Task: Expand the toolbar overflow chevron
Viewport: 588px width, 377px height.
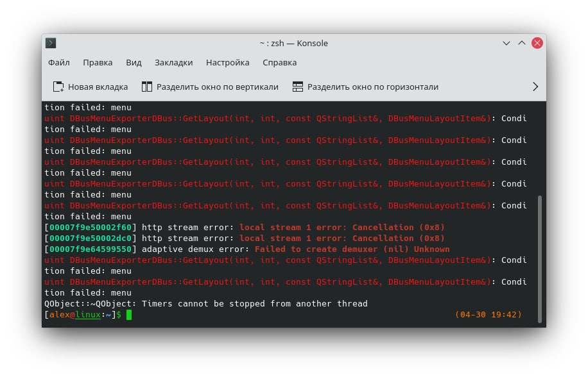Action: point(535,87)
